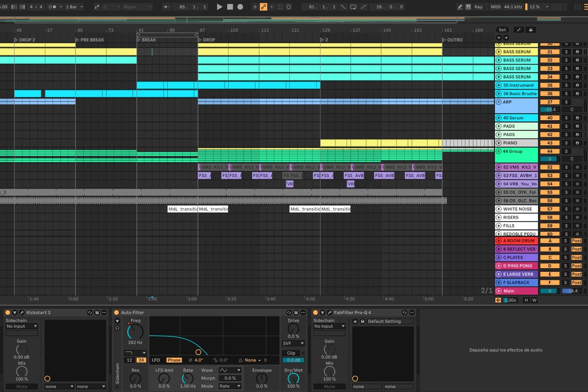Toggle computer MIDI keyboard icon

click(x=468, y=7)
